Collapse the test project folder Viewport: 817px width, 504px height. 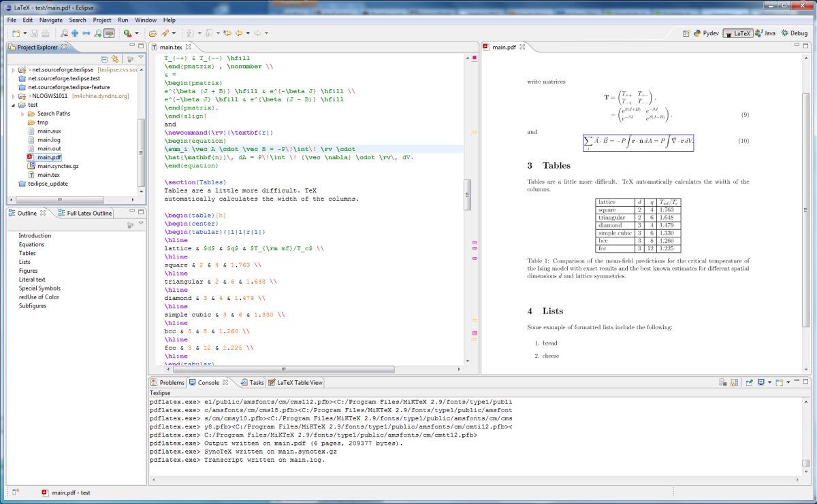tap(14, 105)
